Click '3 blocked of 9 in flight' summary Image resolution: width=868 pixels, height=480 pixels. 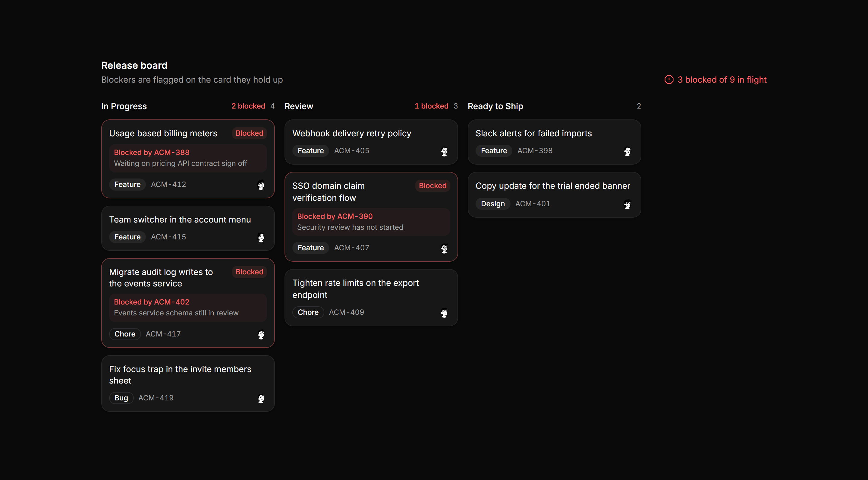(722, 80)
